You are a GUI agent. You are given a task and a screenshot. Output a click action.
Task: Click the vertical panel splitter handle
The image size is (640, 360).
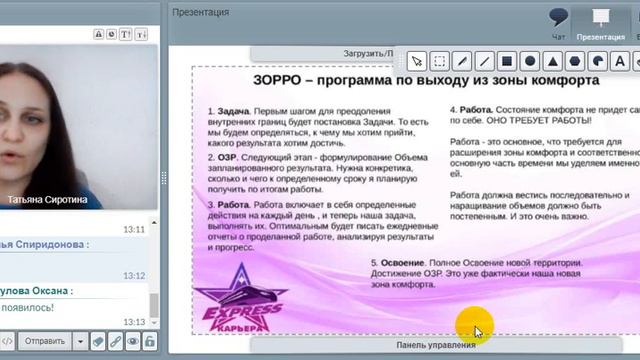click(x=164, y=178)
